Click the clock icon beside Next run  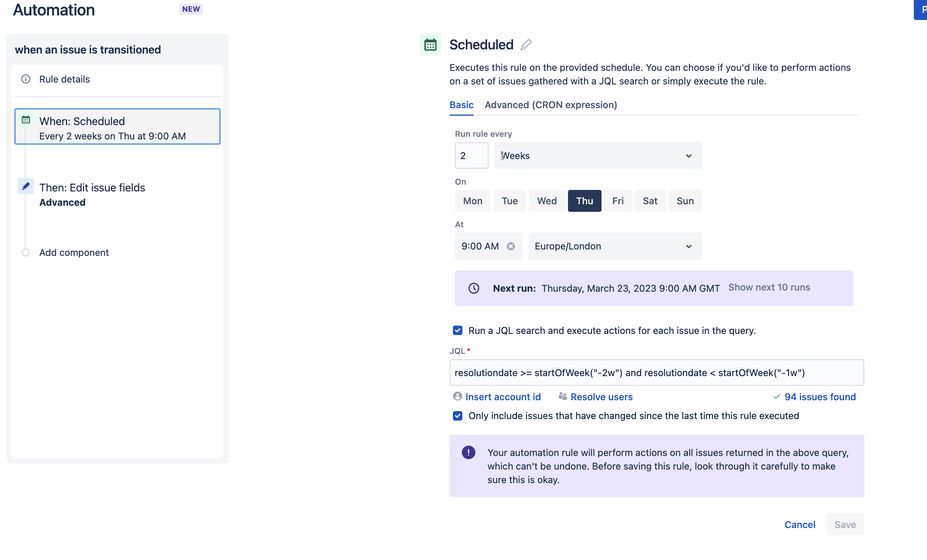474,288
